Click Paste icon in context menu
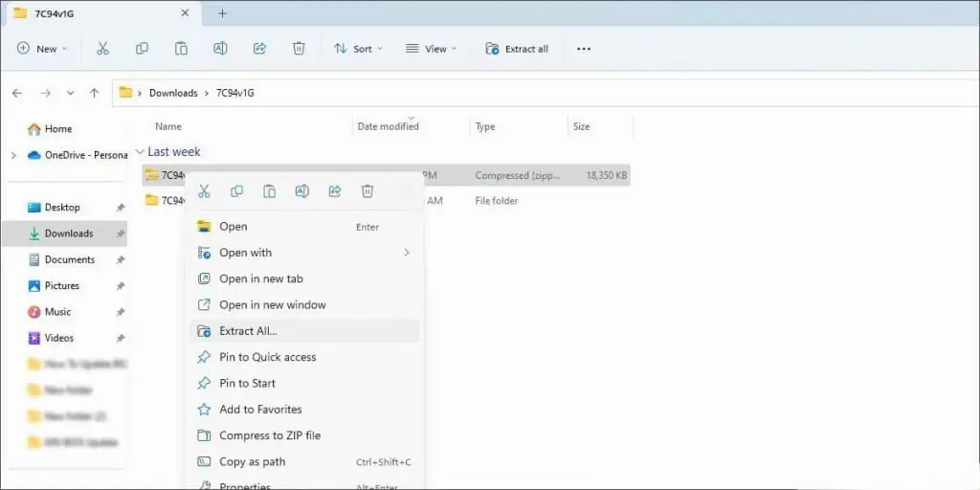This screenshot has height=490, width=980. point(269,191)
